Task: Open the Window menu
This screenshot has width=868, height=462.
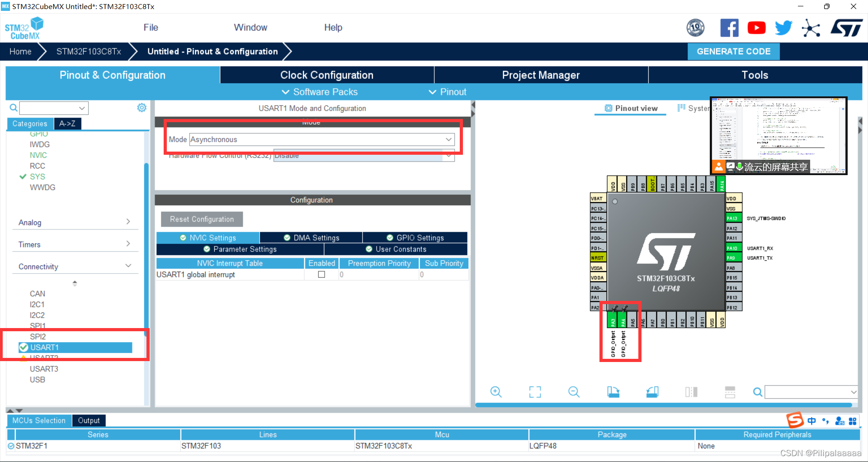Action: click(250, 28)
